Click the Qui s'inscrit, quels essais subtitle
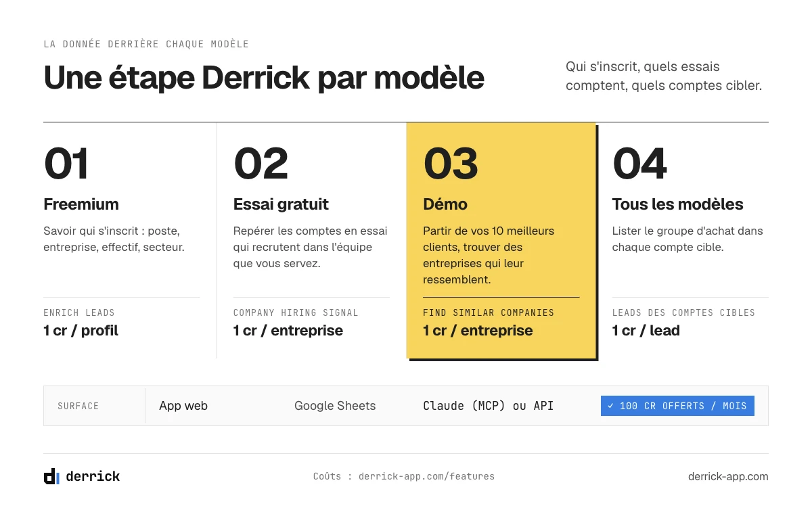The width and height of the screenshot is (812, 512). [664, 76]
